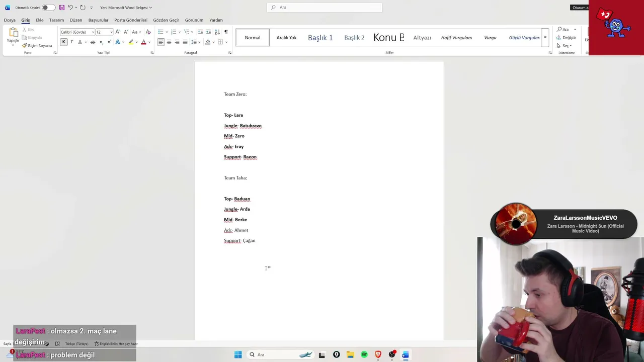Image resolution: width=644 pixels, height=362 pixels.
Task: Open the Seç selection dropdown
Action: [565, 46]
